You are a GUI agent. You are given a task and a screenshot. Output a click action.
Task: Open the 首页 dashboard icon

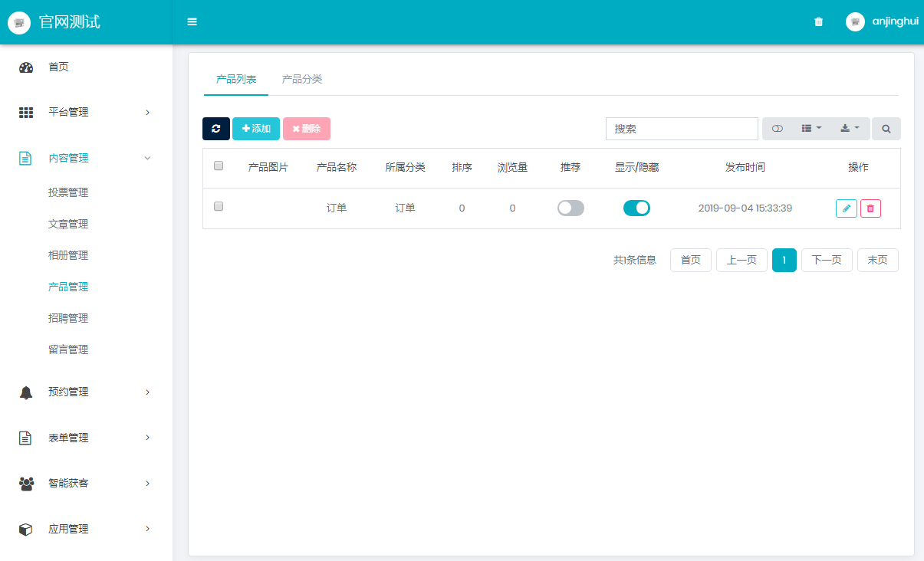point(26,67)
